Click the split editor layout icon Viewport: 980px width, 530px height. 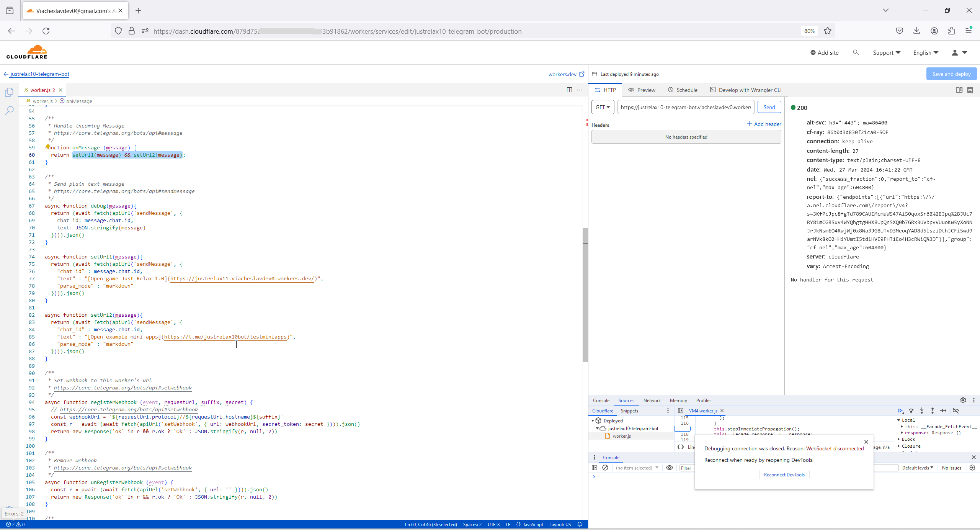coord(569,90)
